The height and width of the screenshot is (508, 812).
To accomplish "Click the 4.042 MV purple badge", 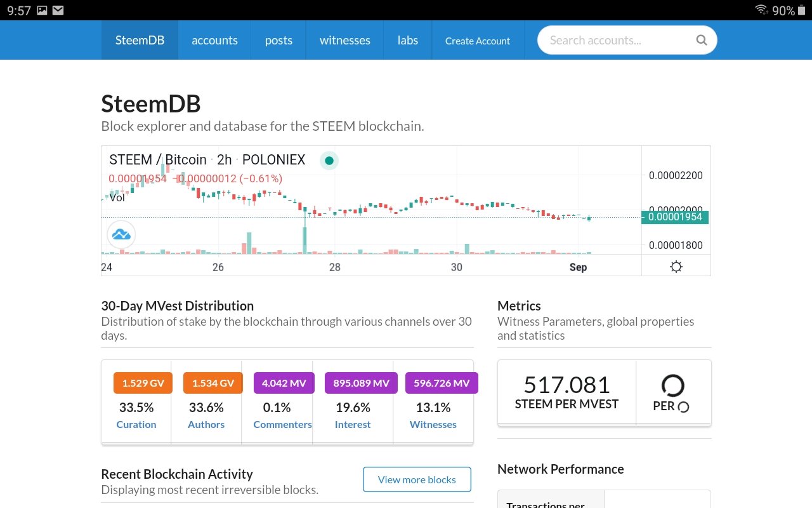I will point(284,383).
